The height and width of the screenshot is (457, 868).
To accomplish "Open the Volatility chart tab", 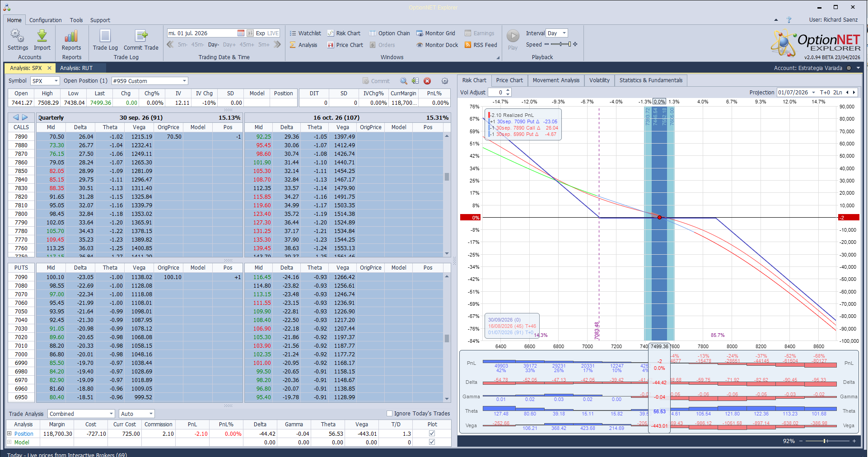I will tap(599, 80).
